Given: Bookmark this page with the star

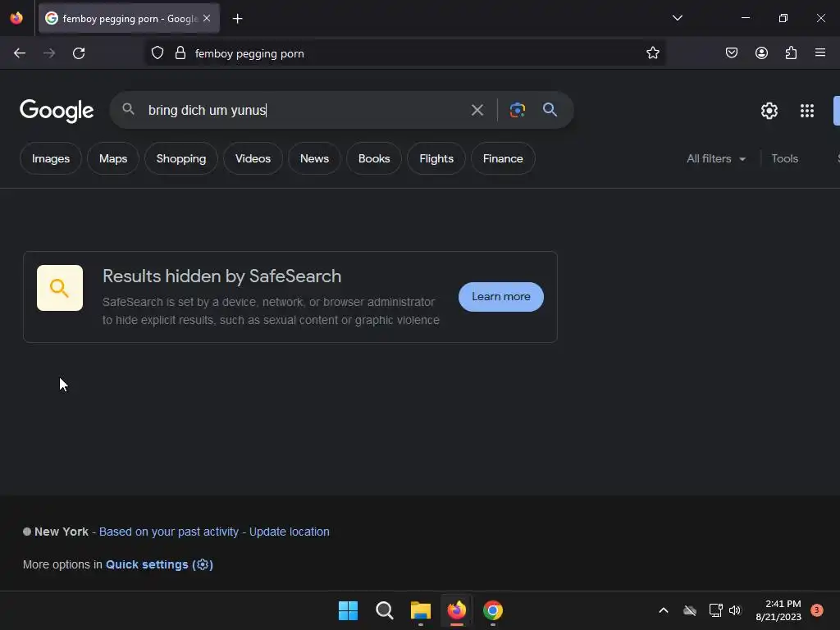Looking at the screenshot, I should pyautogui.click(x=652, y=53).
